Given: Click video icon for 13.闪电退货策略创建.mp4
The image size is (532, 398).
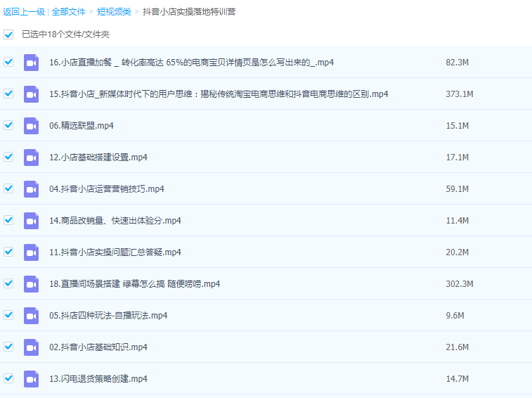Looking at the screenshot, I should pos(31,379).
